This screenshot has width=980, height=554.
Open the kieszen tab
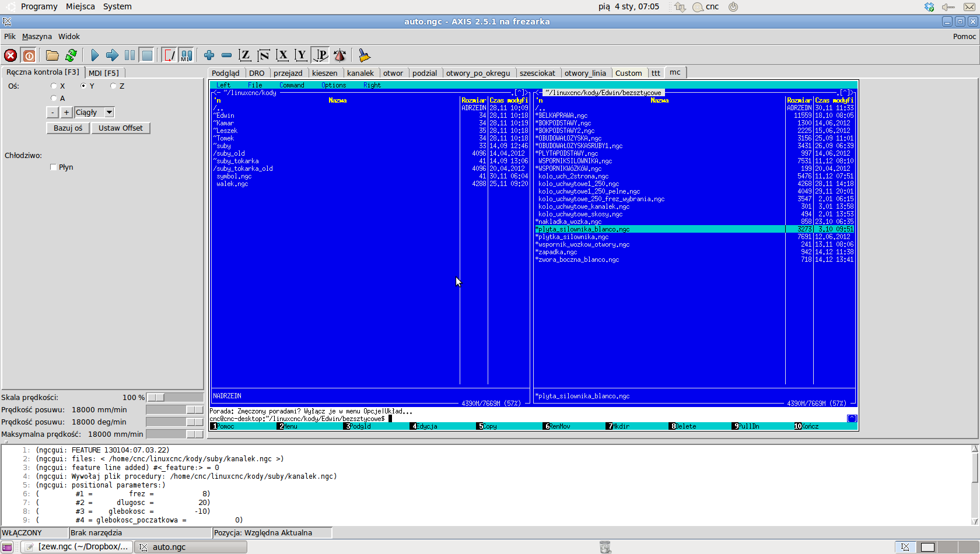click(325, 73)
